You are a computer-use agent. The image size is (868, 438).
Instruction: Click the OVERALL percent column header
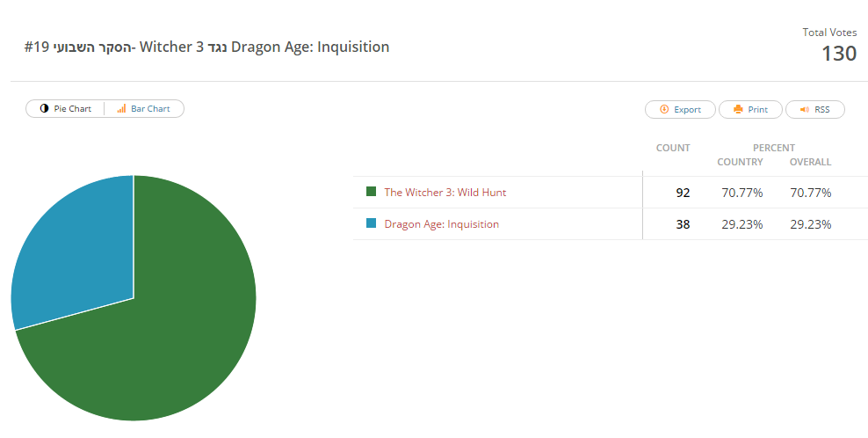click(810, 162)
